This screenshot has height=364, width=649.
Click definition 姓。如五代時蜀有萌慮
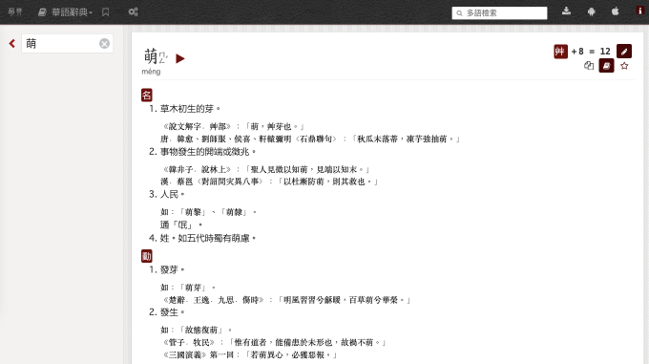tap(208, 238)
